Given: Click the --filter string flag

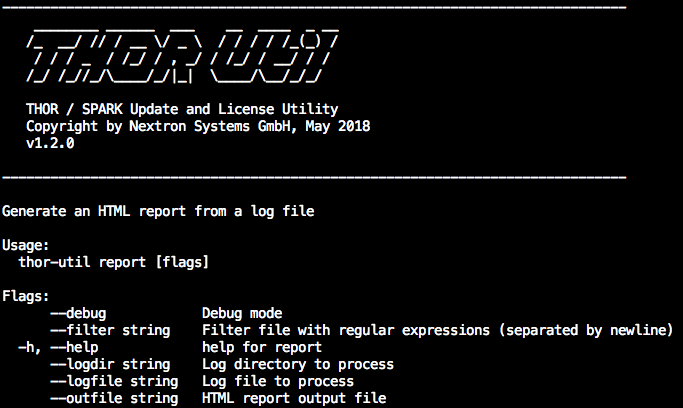Looking at the screenshot, I should (110, 330).
